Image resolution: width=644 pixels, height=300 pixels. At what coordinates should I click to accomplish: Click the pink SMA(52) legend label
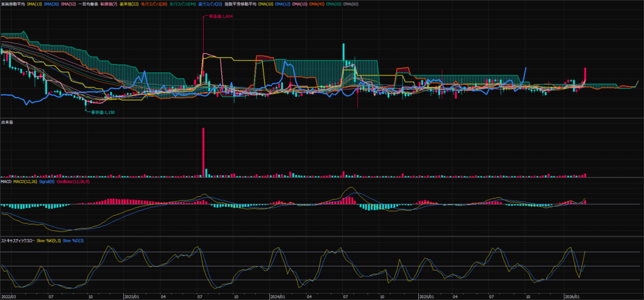point(68,4)
